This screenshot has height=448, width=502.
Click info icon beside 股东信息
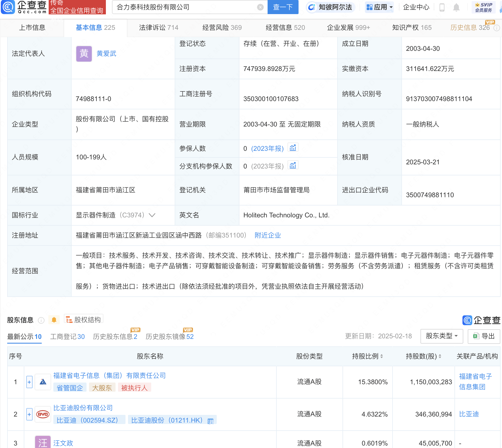click(x=41, y=320)
